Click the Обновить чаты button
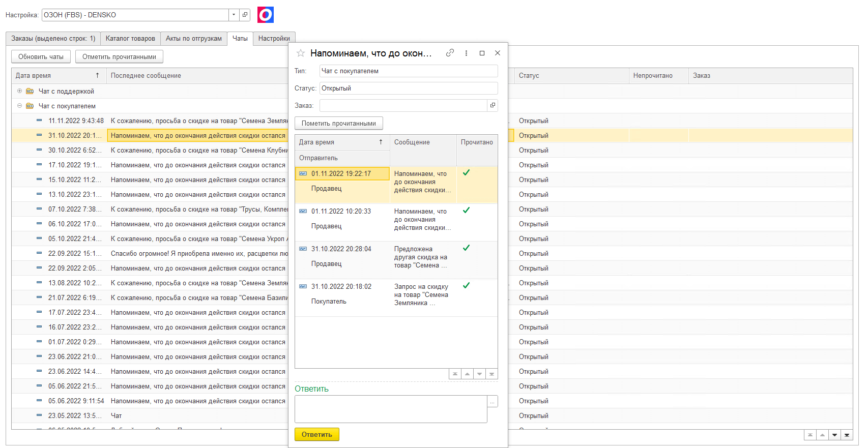 [41, 57]
